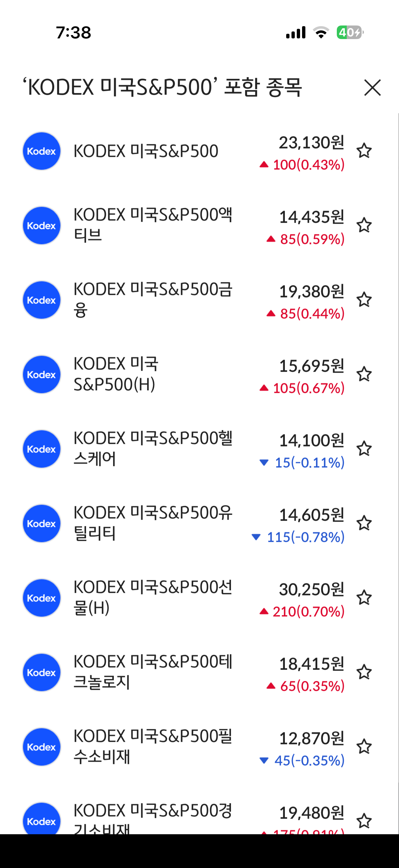Screen dimensions: 399x868
Task: Favorite the KODEX 미국S&P500유틸리티 item
Action: (364, 523)
